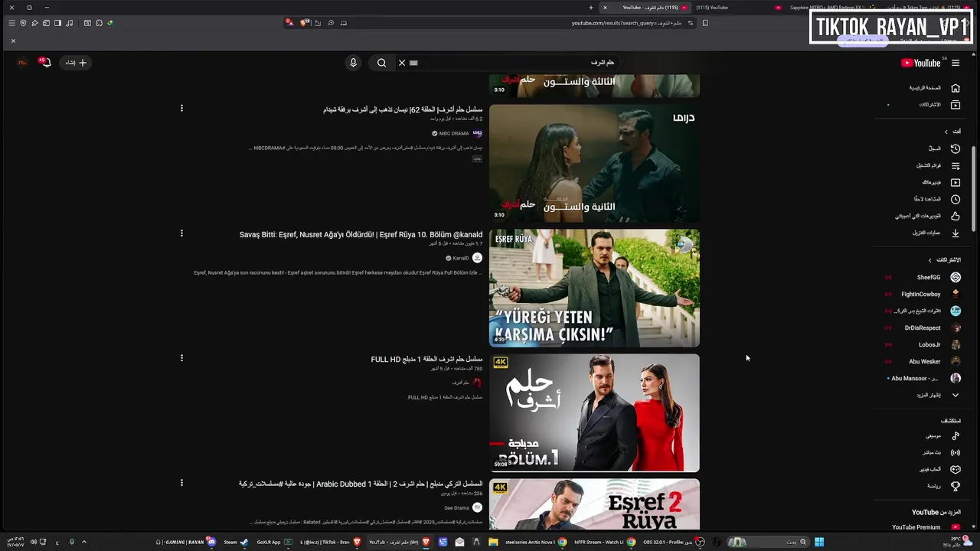Play the Eşref Rüya 2 thumbnail

(594, 505)
